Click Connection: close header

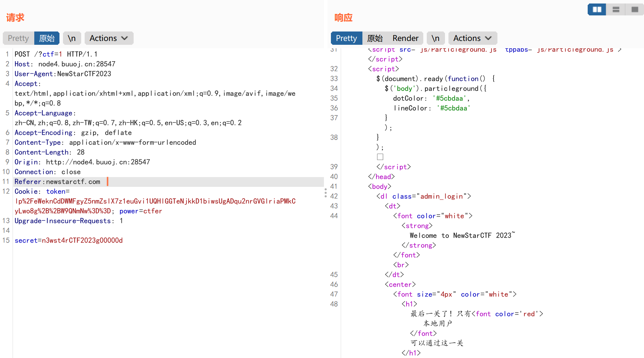[48, 172]
